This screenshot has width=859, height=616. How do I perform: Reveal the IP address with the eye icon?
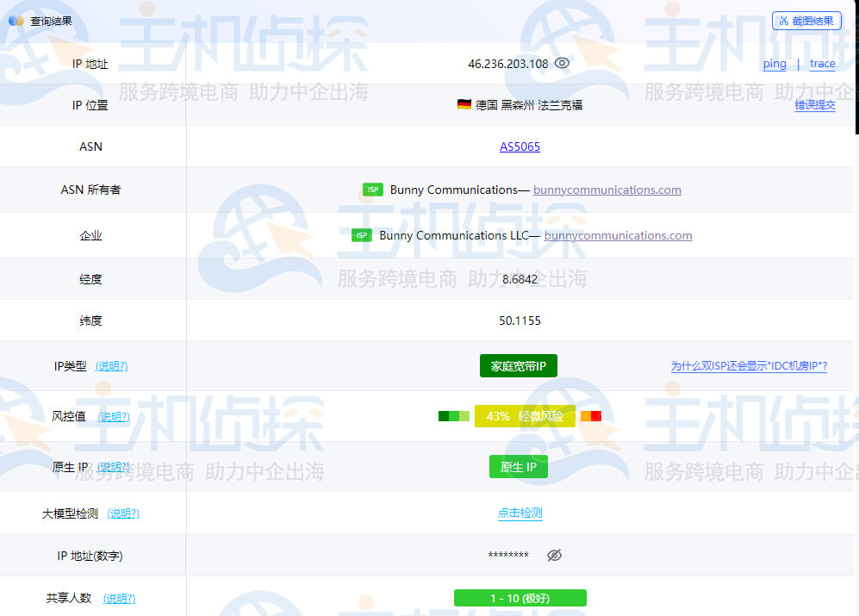point(561,63)
